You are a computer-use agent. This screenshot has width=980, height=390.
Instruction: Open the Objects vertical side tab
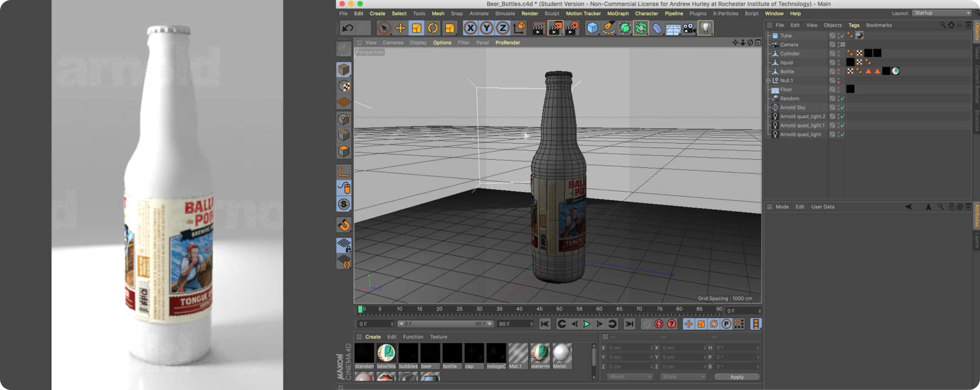(x=976, y=31)
